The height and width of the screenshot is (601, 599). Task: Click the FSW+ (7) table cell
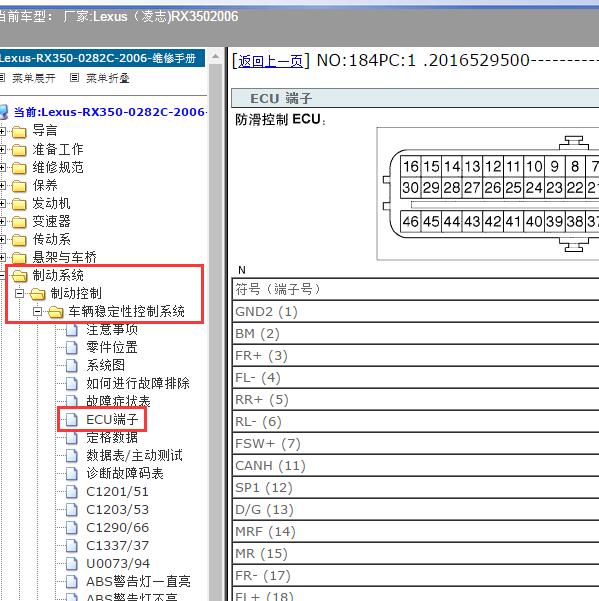tap(416, 444)
